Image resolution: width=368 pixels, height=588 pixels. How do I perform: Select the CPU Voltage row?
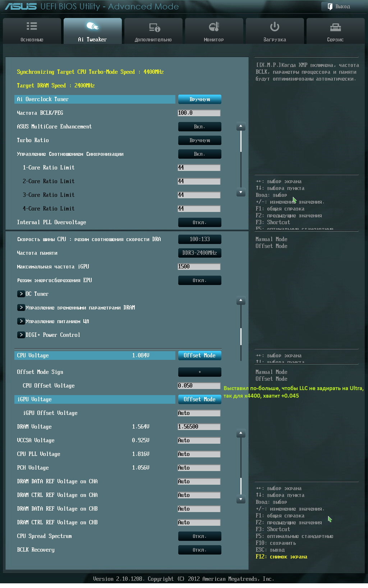click(95, 356)
